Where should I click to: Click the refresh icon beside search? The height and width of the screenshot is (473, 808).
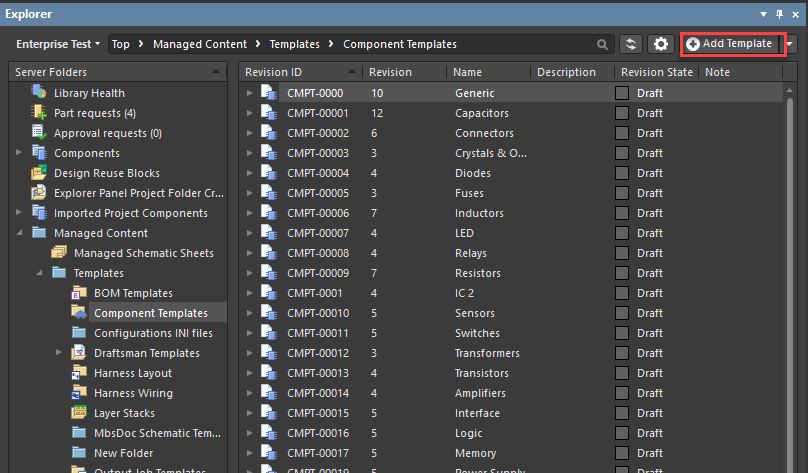[x=631, y=44]
